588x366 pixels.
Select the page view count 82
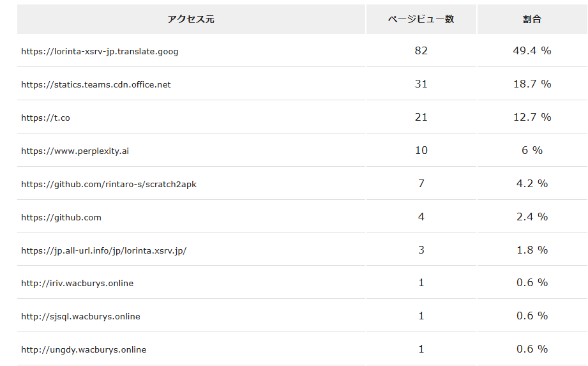(421, 50)
